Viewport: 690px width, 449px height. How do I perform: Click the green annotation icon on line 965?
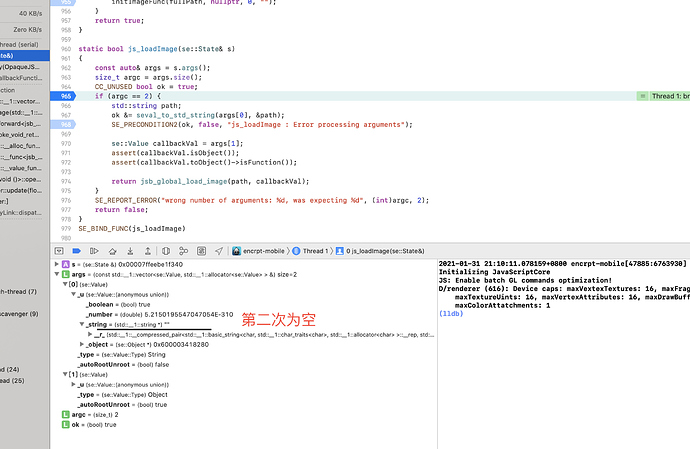coord(642,96)
